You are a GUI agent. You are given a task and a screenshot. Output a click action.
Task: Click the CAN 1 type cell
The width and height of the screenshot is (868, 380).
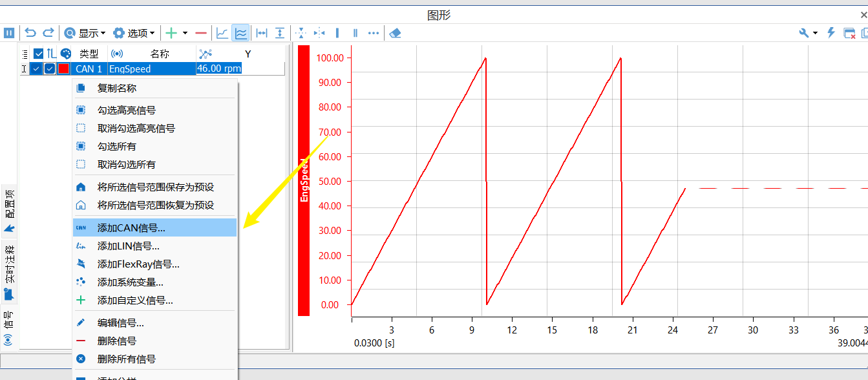click(x=89, y=69)
